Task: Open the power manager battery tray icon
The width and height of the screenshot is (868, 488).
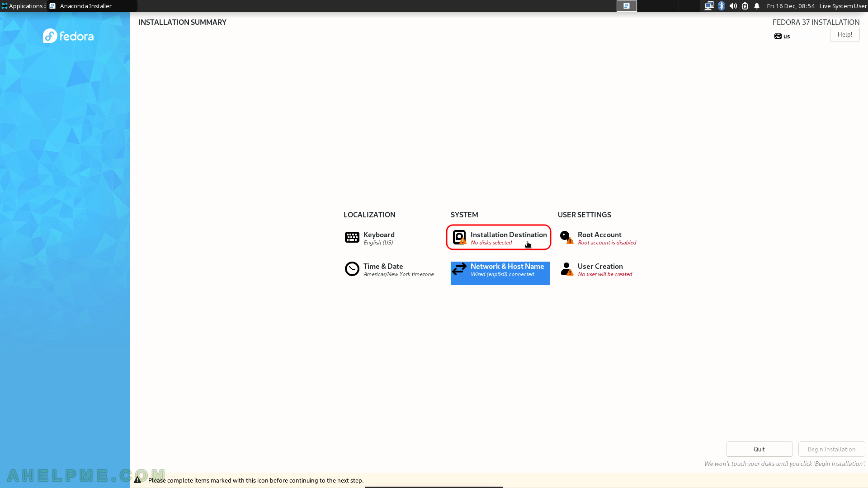Action: 745,6
